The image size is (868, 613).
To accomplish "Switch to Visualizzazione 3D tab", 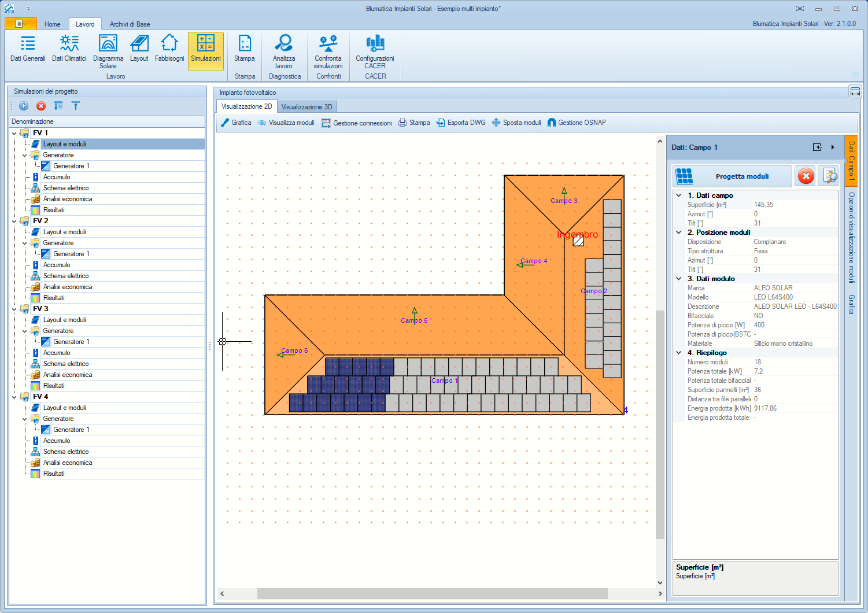I will pyautogui.click(x=306, y=107).
